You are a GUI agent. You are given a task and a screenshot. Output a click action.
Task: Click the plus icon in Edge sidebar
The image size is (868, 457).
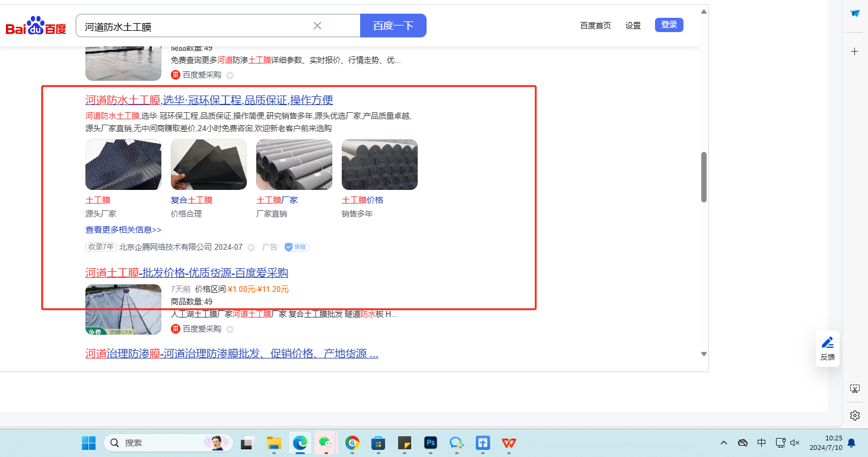tap(855, 52)
